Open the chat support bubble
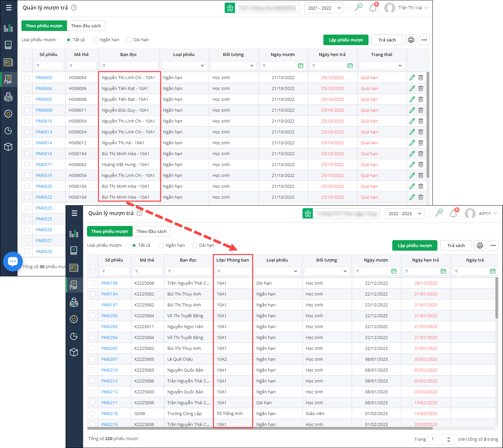 click(x=13, y=262)
